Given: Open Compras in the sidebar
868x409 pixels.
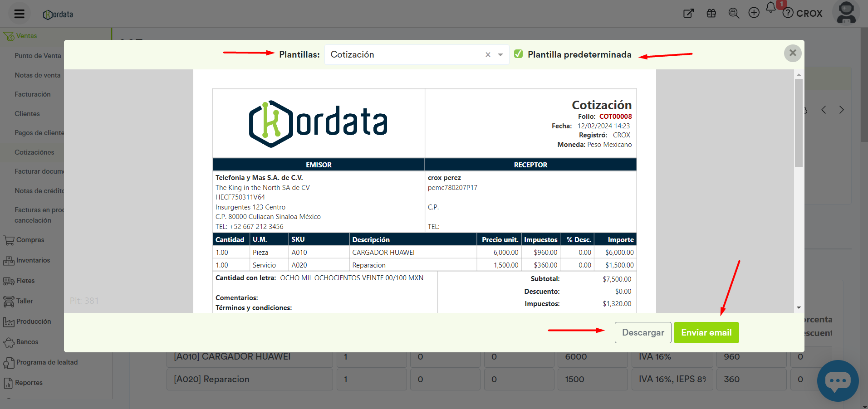Looking at the screenshot, I should coord(30,240).
